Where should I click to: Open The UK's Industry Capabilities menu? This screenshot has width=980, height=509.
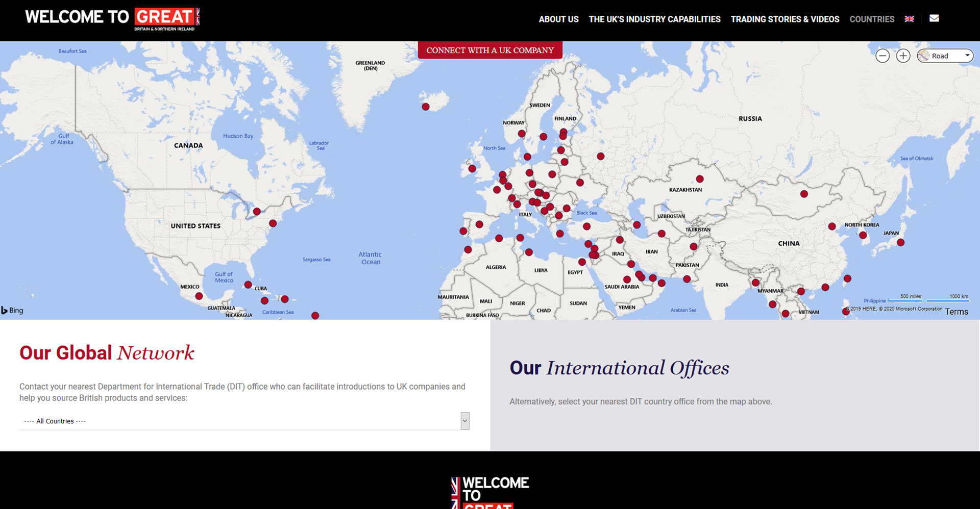[x=654, y=19]
